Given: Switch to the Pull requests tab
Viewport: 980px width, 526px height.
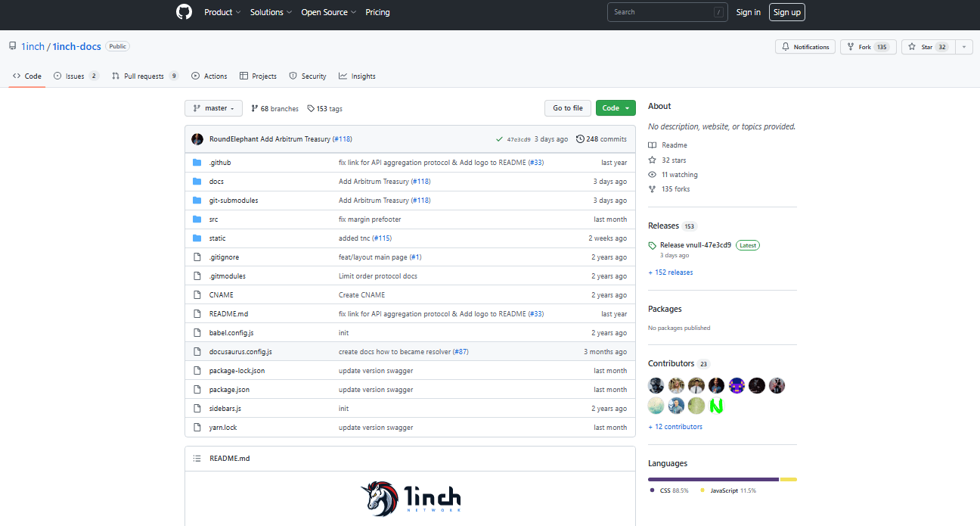Looking at the screenshot, I should point(145,76).
